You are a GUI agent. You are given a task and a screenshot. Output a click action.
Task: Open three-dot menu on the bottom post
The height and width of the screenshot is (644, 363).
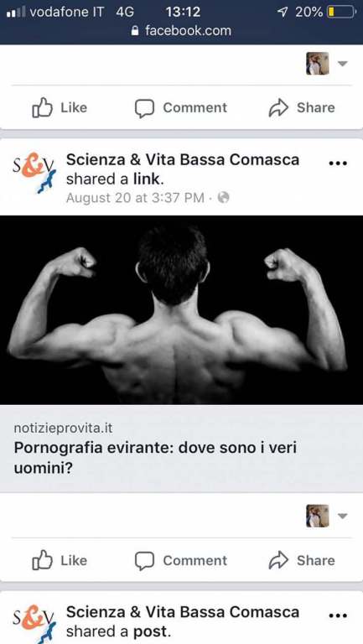click(339, 615)
